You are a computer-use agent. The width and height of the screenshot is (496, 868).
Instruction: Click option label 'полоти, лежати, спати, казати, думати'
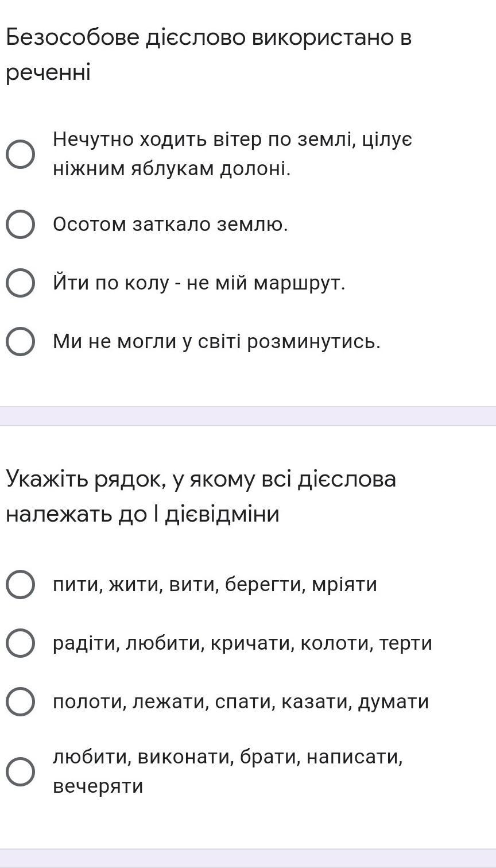(x=241, y=701)
